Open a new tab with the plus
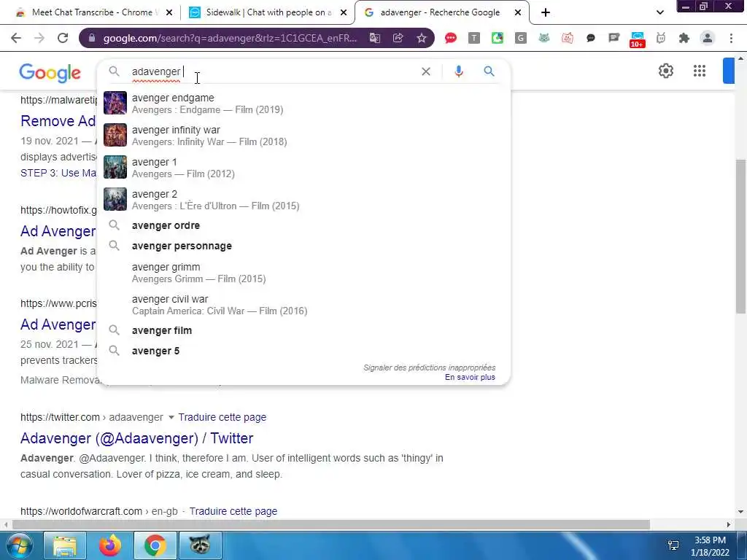747x560 pixels. [x=546, y=12]
